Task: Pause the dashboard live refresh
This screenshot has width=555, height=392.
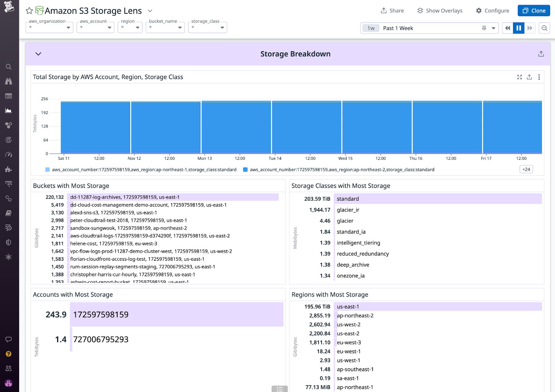Action: pos(518,28)
